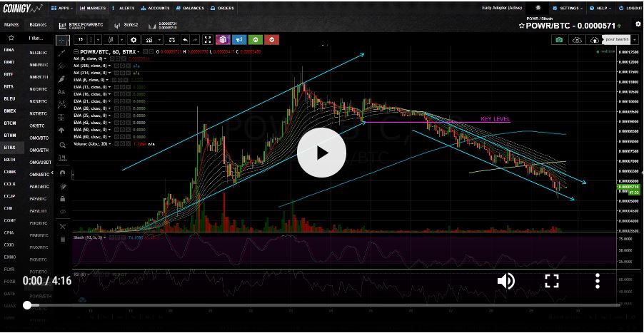Select the Aa text annotation tool

(x=61, y=91)
